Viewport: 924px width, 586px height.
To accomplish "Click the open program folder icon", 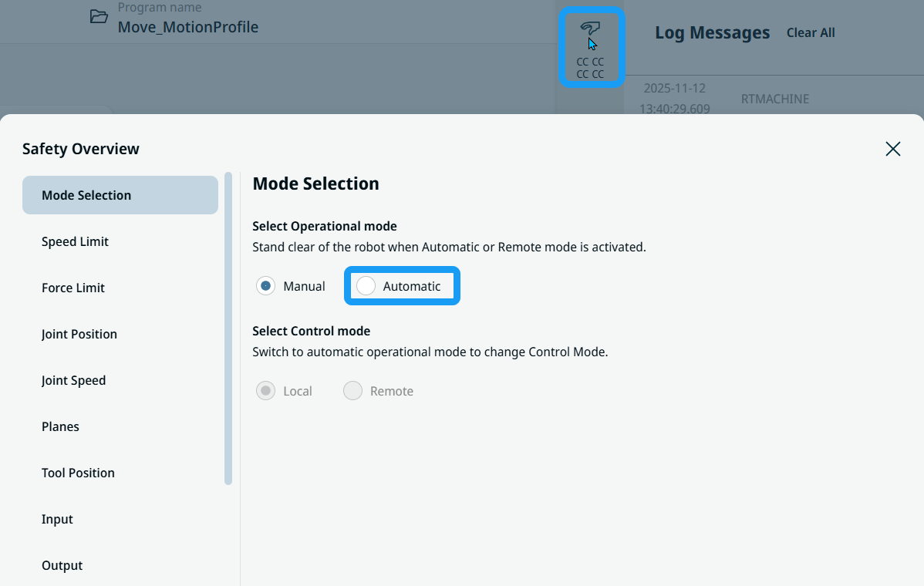I will (x=99, y=17).
